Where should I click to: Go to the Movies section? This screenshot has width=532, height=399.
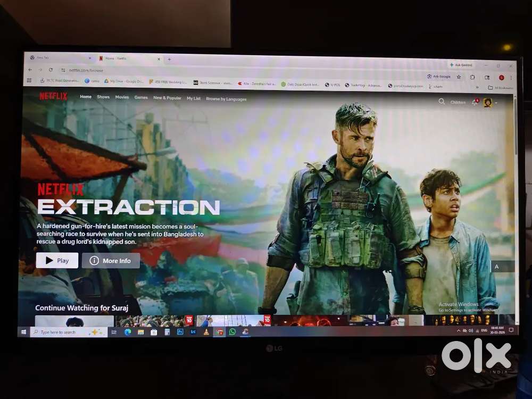tap(122, 97)
